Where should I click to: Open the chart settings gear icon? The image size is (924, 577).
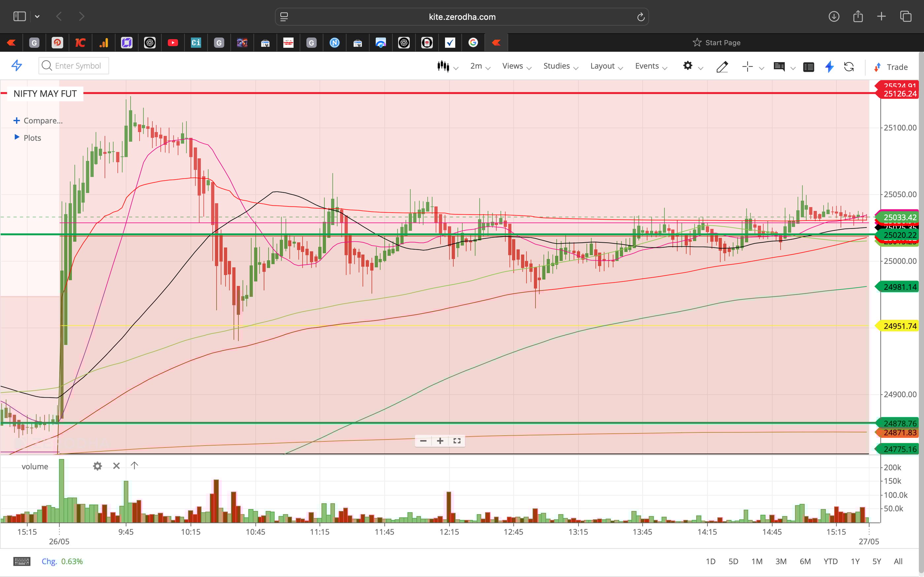pyautogui.click(x=688, y=66)
